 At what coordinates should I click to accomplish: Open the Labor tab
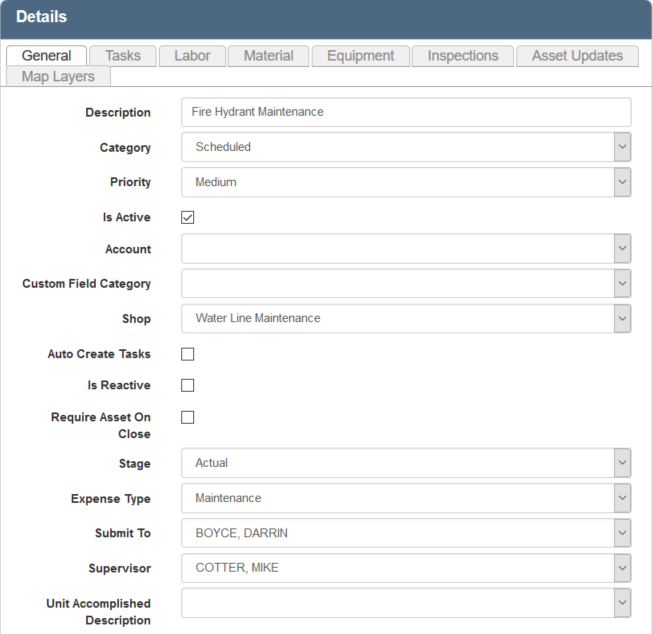click(x=192, y=56)
